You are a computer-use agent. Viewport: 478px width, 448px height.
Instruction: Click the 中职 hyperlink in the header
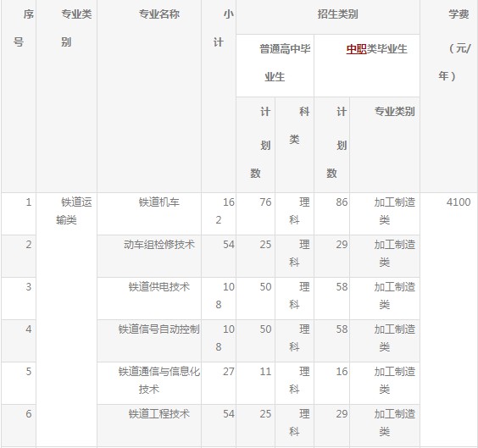356,49
